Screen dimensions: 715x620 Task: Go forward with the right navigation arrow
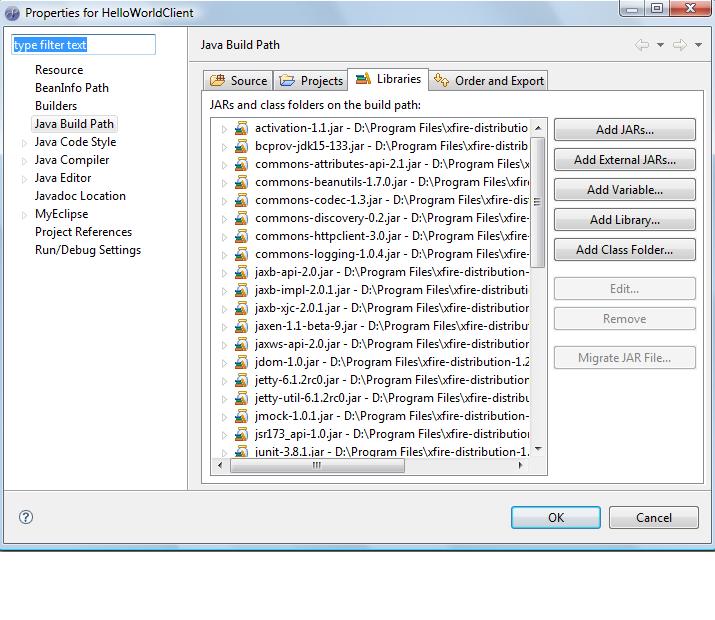point(680,45)
